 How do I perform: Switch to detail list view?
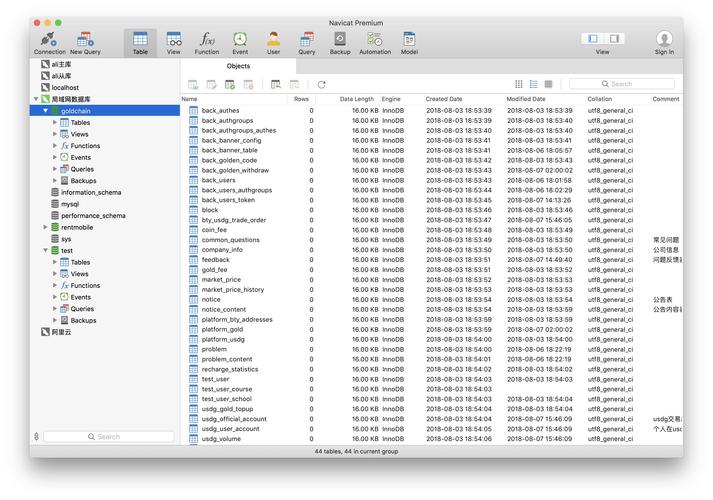[x=533, y=84]
